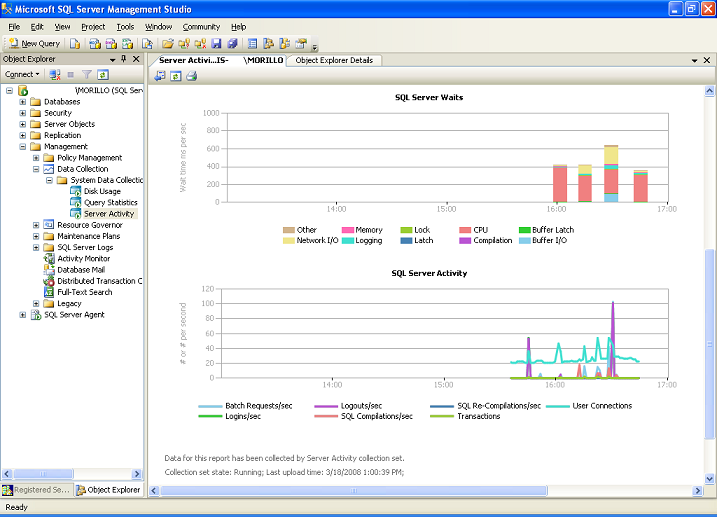This screenshot has width=717, height=517.
Task: Open the Community menu
Action: pyautogui.click(x=201, y=27)
